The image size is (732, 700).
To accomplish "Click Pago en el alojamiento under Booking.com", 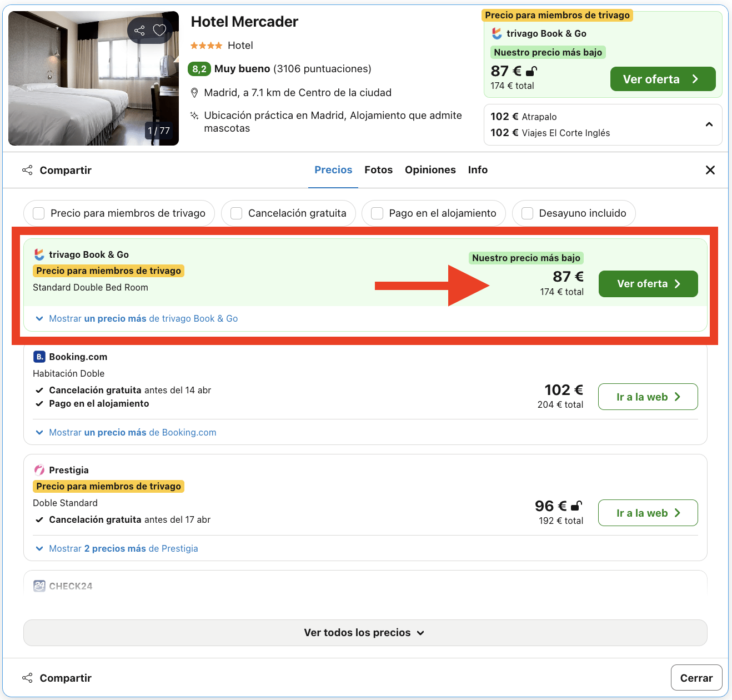I will click(x=99, y=403).
